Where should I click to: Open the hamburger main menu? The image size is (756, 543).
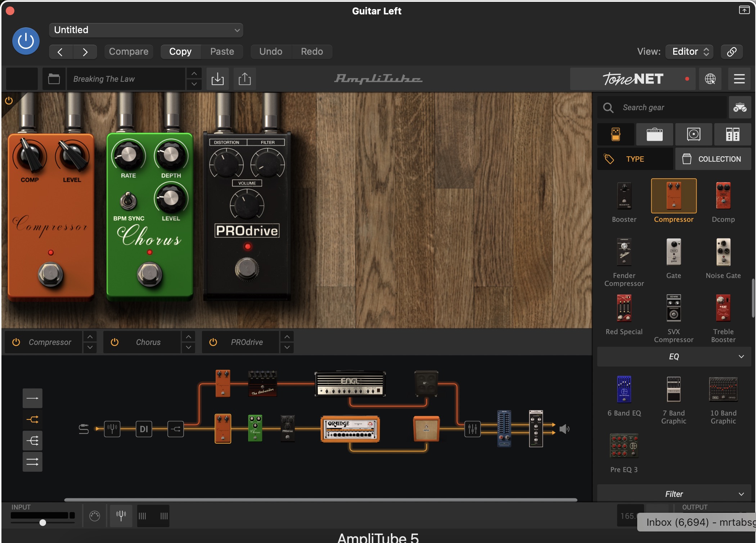point(739,79)
